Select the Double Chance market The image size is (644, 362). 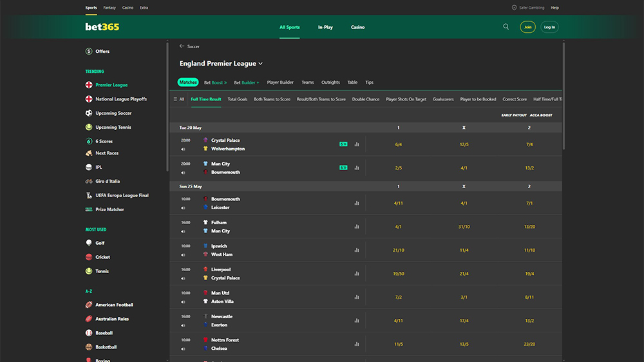click(366, 99)
